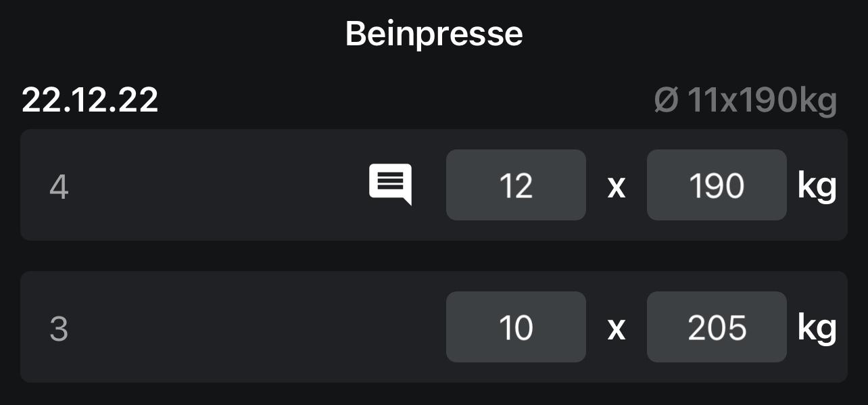This screenshot has height=405, width=868.
Task: Tap the x between 12 and 190
Action: pyautogui.click(x=616, y=186)
